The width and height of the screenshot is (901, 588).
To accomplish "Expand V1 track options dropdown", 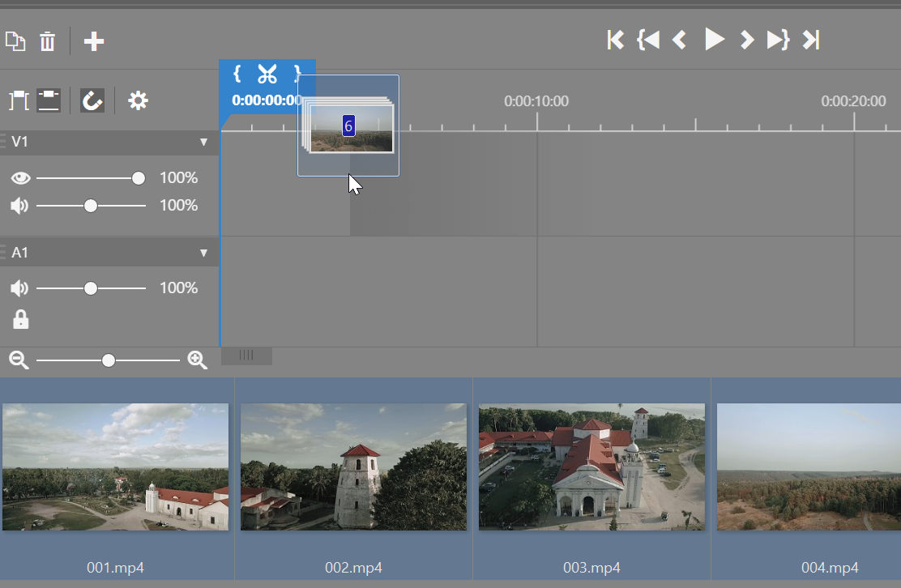I will pyautogui.click(x=203, y=142).
